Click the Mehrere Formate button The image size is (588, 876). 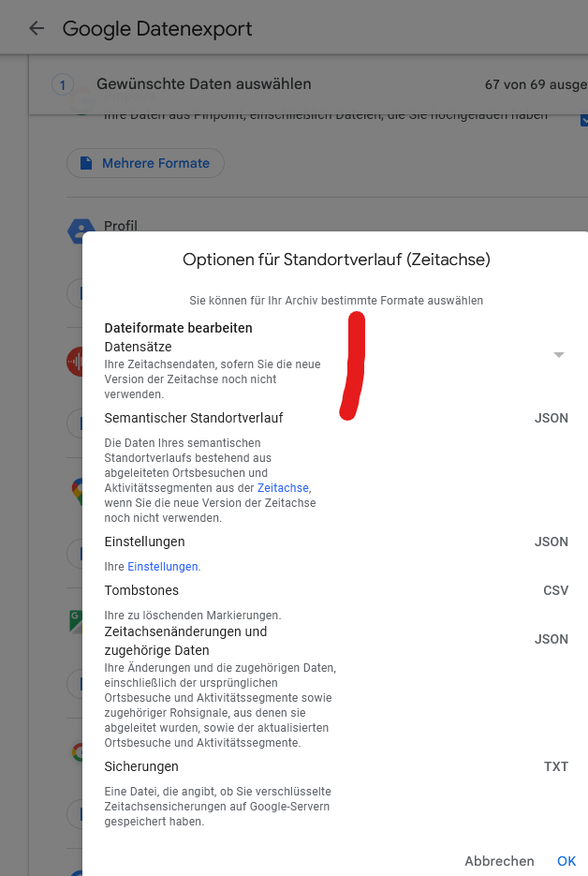146,163
